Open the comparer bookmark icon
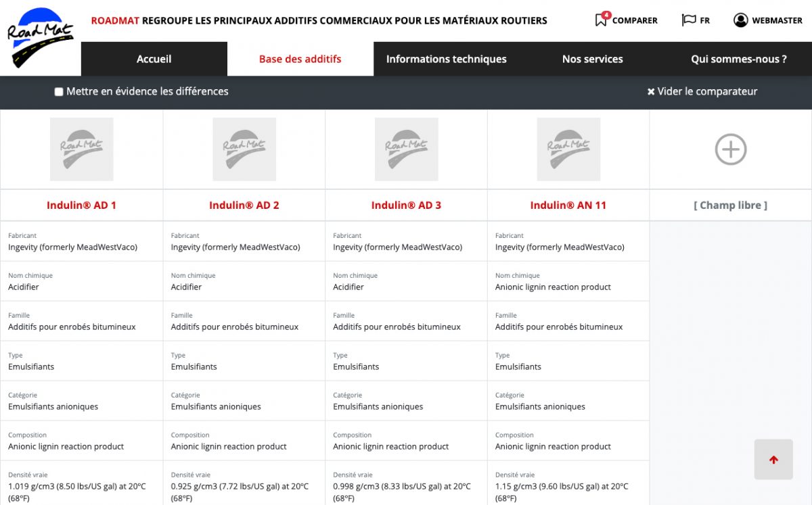Image resolution: width=812 pixels, height=505 pixels. point(601,20)
